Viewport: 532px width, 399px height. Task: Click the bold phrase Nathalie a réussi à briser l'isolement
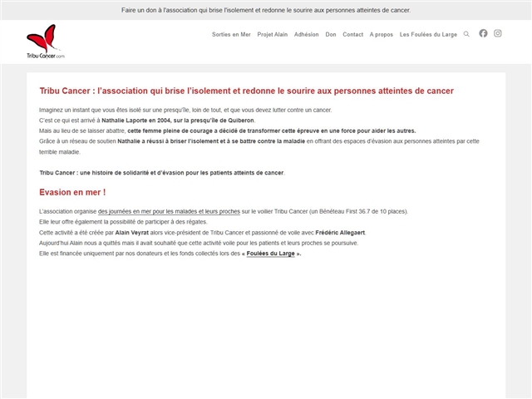211,141
